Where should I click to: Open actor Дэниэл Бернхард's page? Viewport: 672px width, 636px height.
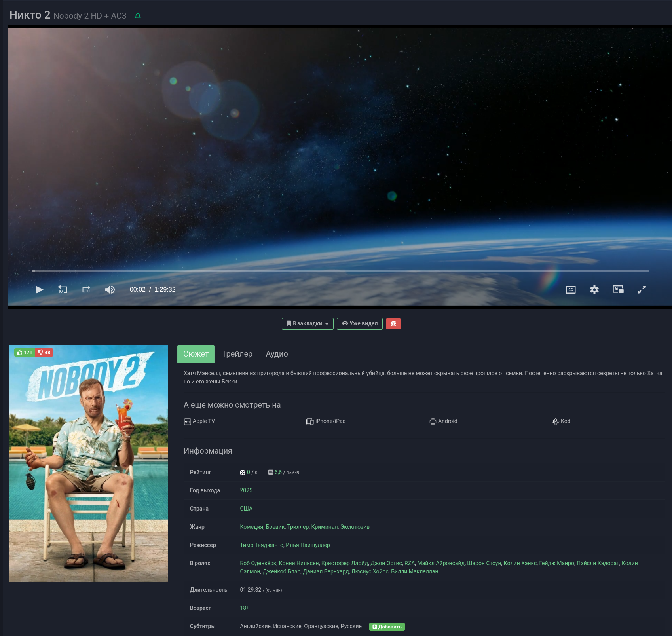[326, 571]
